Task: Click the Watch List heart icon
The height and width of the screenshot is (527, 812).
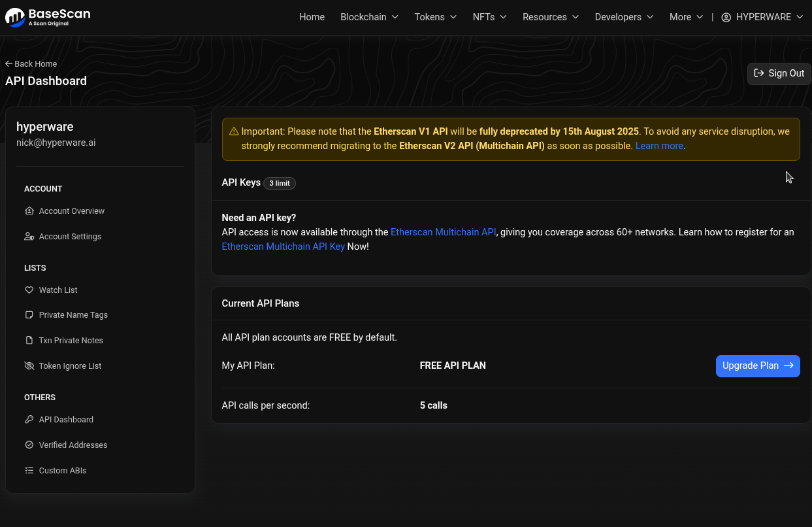Action: pyautogui.click(x=29, y=290)
